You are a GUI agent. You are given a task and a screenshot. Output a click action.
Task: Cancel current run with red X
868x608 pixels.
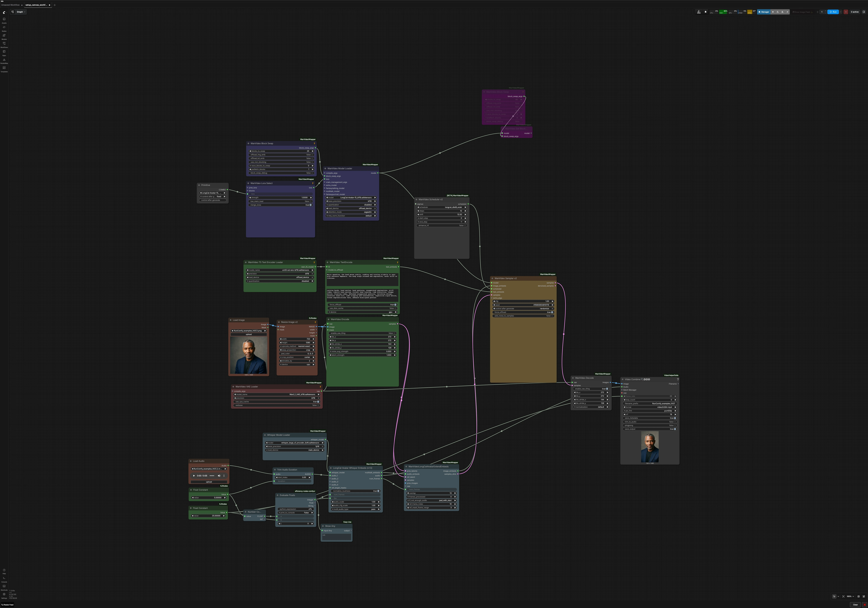[x=846, y=12]
